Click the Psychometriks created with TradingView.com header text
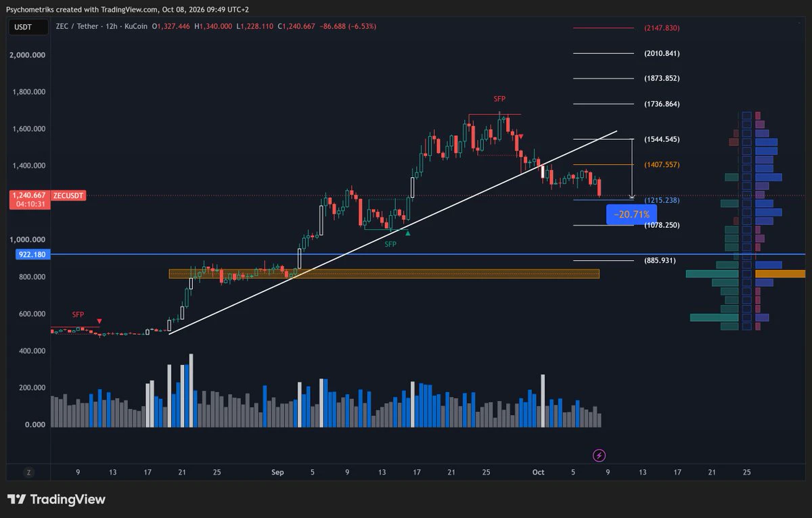The width and height of the screenshot is (812, 518). [x=83, y=9]
